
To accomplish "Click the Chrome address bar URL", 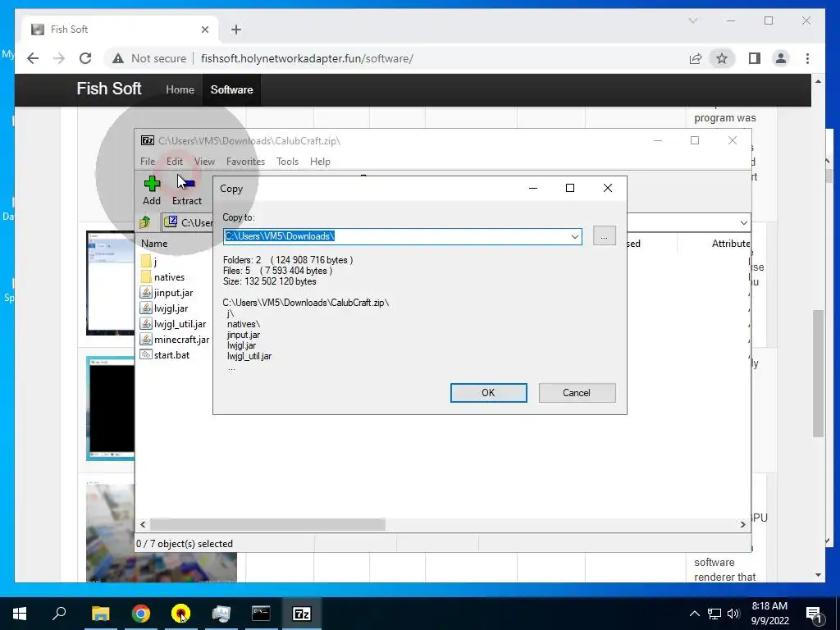I will point(307,58).
